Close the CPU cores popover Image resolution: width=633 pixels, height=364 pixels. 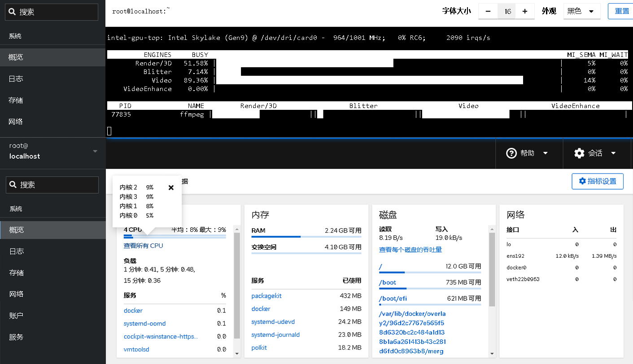pyautogui.click(x=171, y=188)
